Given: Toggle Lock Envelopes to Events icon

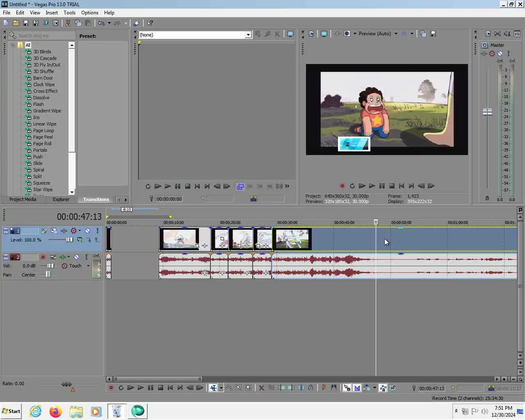Looking at the screenshot, I should click(383, 388).
